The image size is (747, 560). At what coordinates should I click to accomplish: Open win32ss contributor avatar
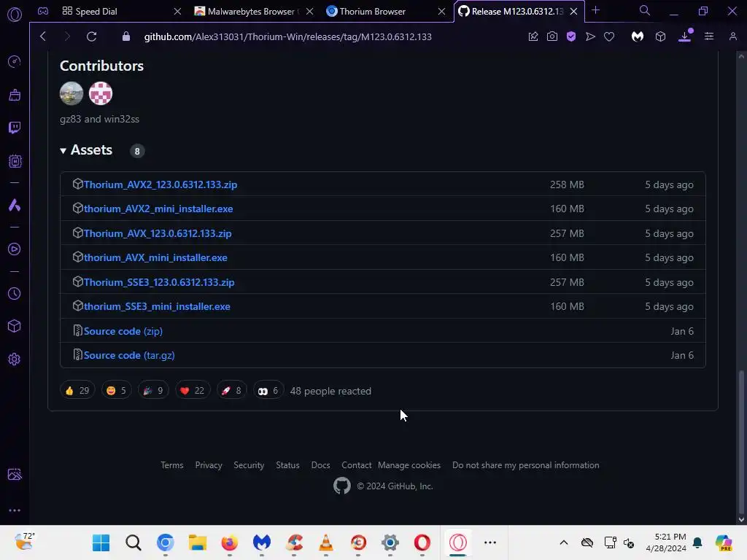point(101,93)
